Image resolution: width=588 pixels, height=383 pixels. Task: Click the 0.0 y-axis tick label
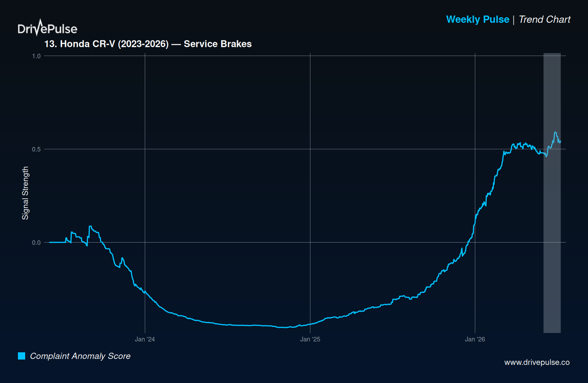pyautogui.click(x=36, y=243)
